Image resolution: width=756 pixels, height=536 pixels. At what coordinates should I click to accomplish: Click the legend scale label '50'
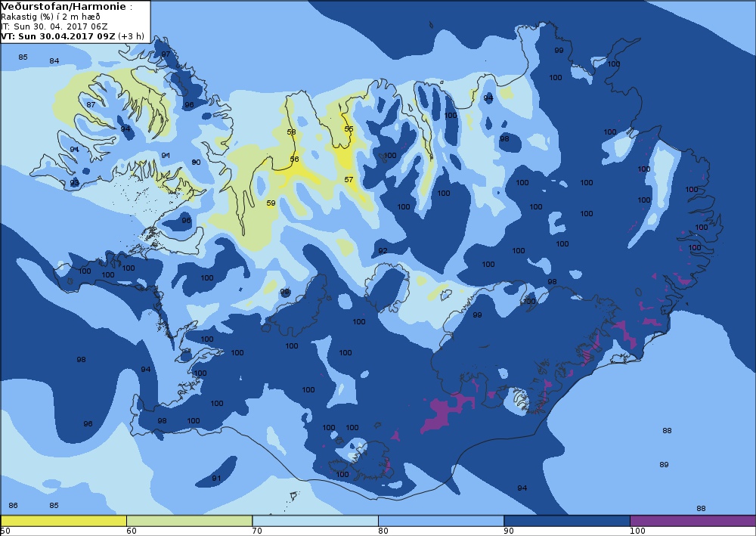pos(6,531)
